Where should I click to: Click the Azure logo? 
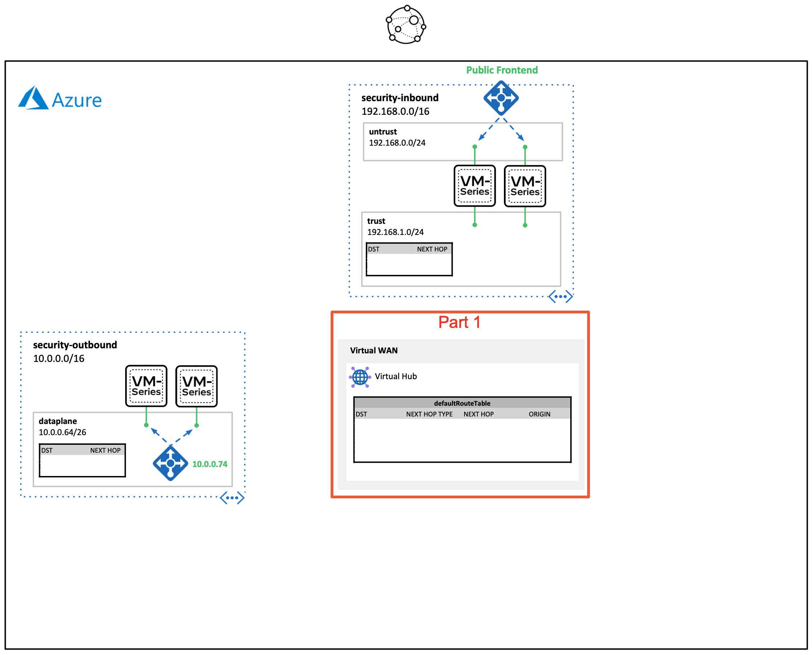tap(60, 99)
